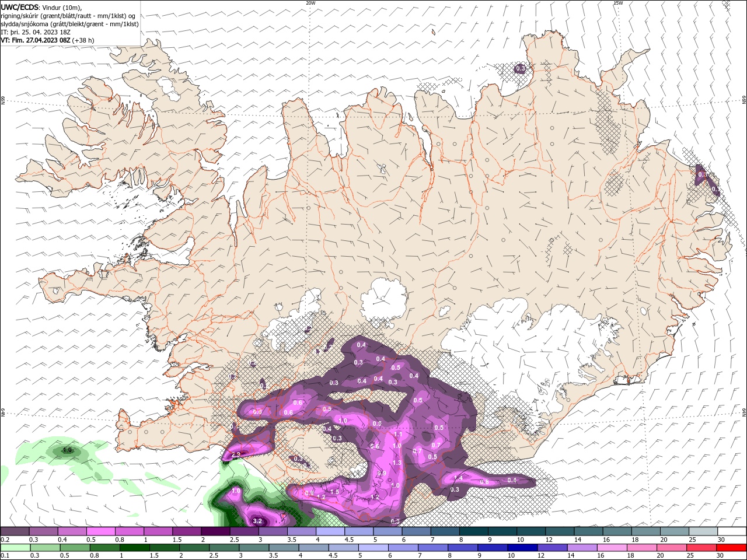Pick the grey-green 3–3.5 lower legend swatch
The image size is (747, 560).
[254, 548]
